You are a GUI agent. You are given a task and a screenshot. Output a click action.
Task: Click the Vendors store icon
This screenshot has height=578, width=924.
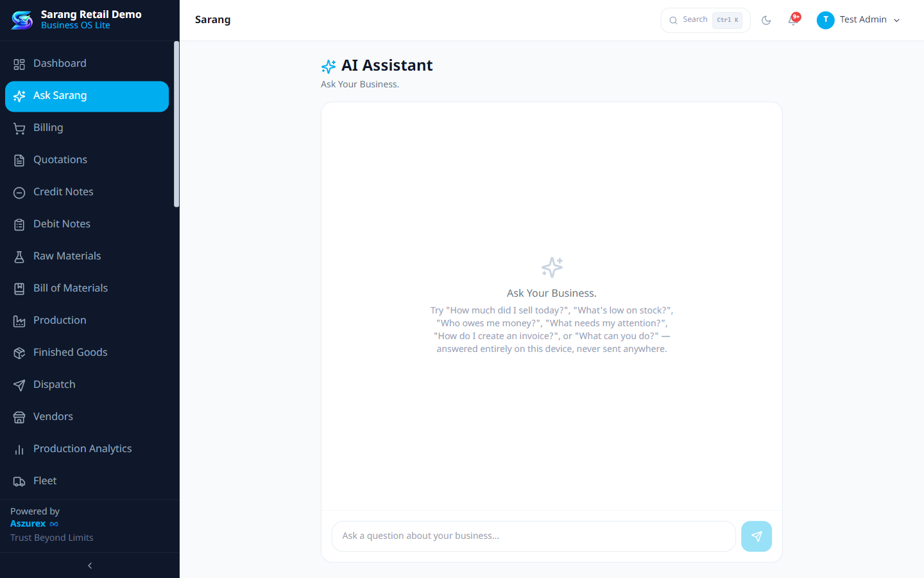coord(19,417)
